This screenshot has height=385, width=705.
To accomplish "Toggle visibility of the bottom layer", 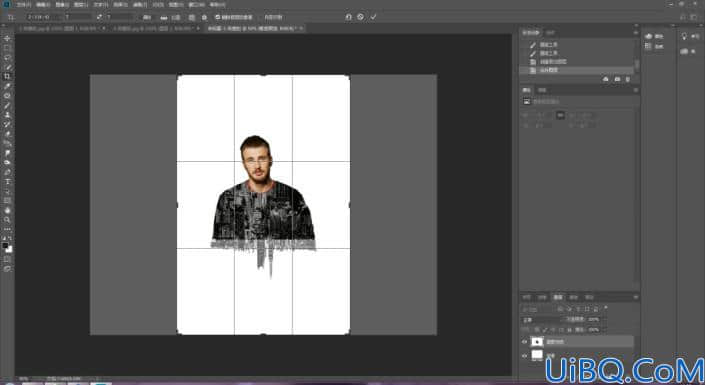I will point(524,356).
